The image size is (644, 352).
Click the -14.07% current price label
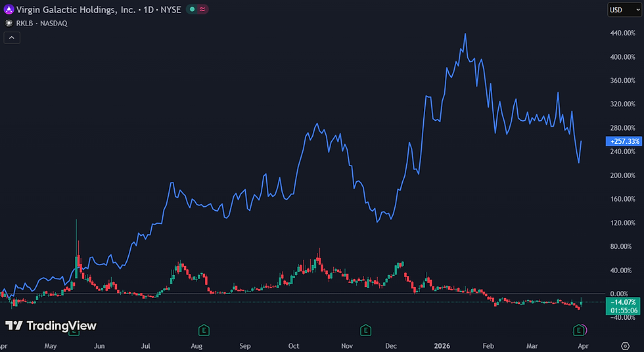pyautogui.click(x=623, y=302)
